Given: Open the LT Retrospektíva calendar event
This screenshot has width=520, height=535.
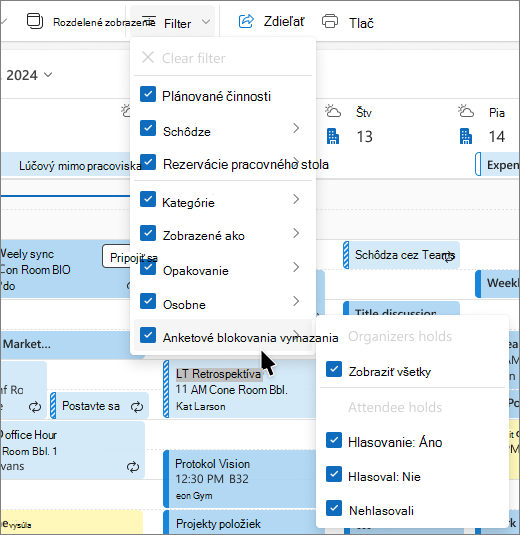Looking at the screenshot, I should (240, 389).
